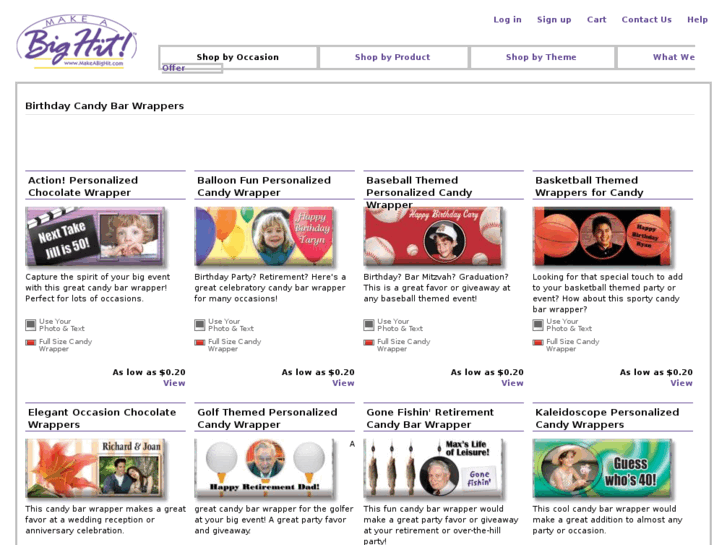Click photo & text icon under Basketball Themed wrapper
This screenshot has height=545, width=727.
point(538,325)
